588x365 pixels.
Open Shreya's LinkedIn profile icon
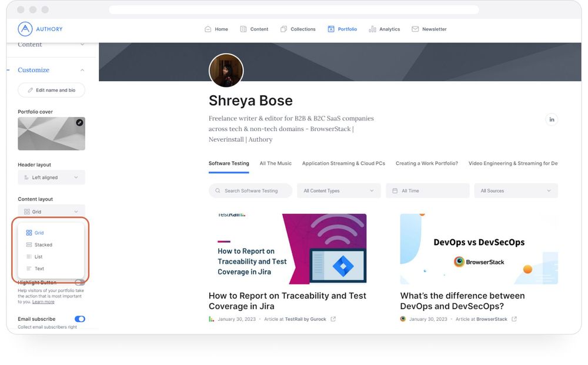[552, 119]
